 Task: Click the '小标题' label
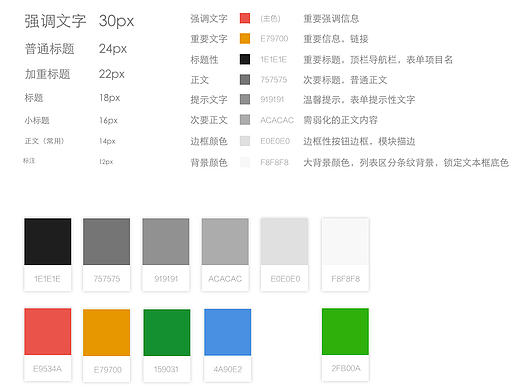pyautogui.click(x=37, y=120)
